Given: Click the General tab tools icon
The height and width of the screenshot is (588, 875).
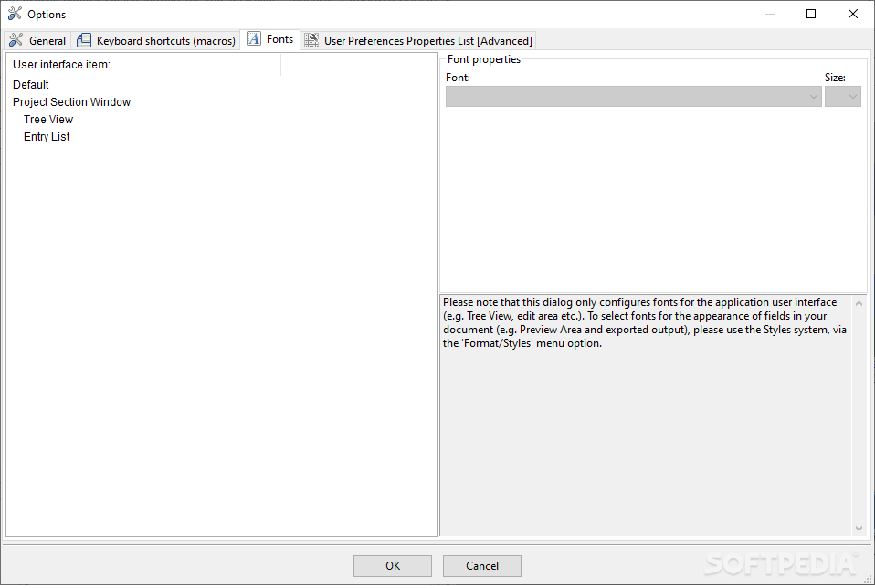Looking at the screenshot, I should [16, 40].
